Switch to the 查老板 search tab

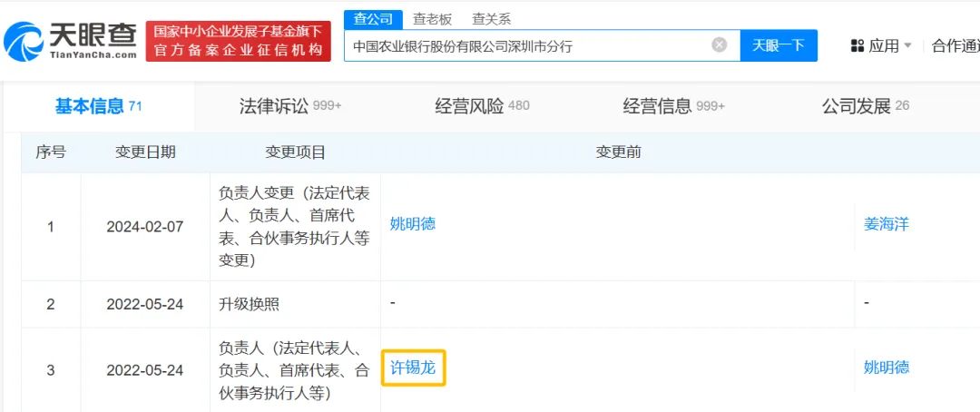click(432, 19)
